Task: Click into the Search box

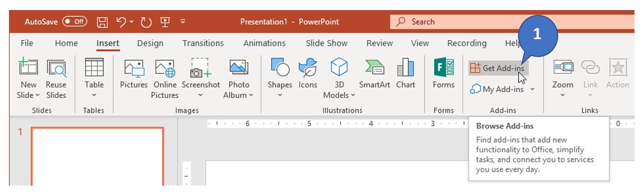Action: (x=512, y=22)
